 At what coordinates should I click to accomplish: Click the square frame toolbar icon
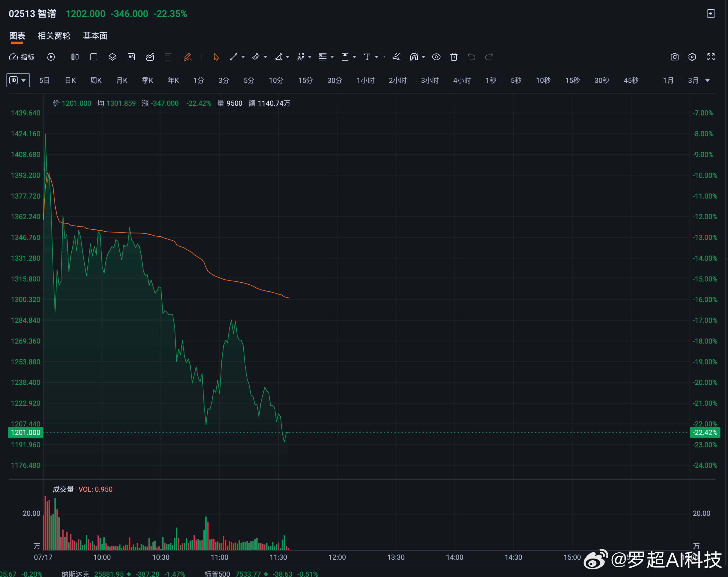click(93, 57)
